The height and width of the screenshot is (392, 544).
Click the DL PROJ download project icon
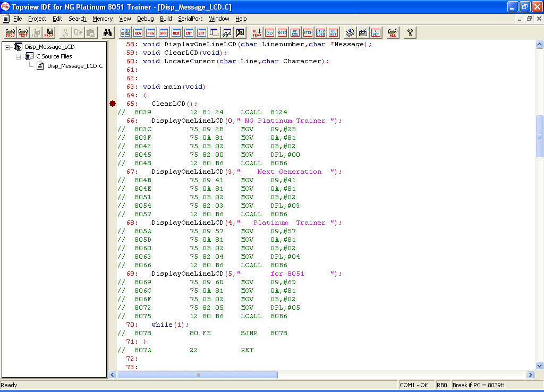[257, 32]
